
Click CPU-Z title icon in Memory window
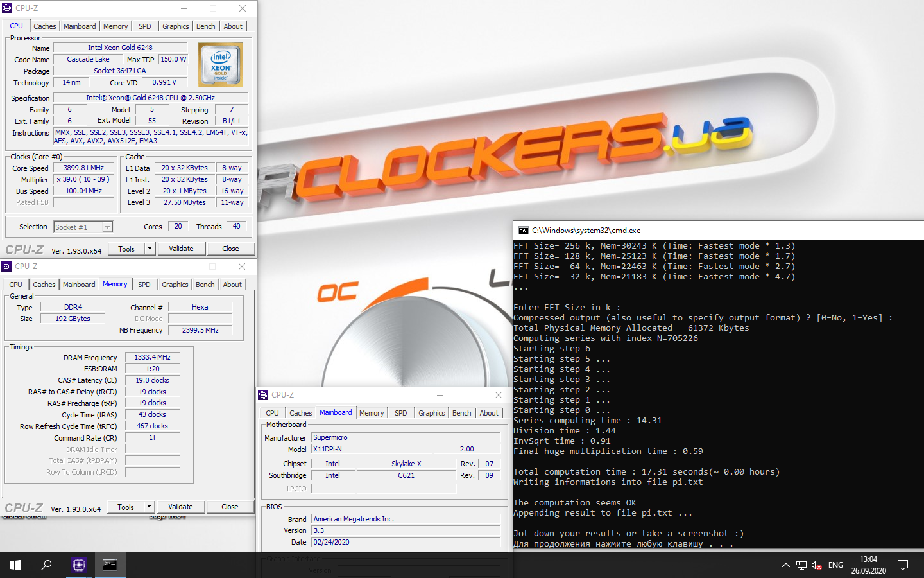(7, 267)
